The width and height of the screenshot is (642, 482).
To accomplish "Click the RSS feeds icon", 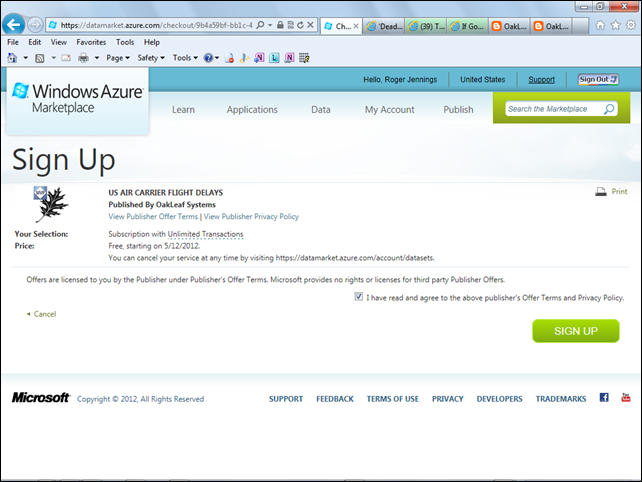I will [x=40, y=58].
